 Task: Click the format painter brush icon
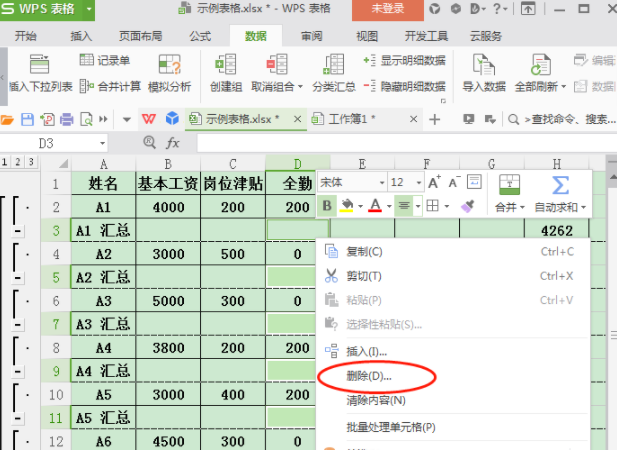(x=468, y=206)
